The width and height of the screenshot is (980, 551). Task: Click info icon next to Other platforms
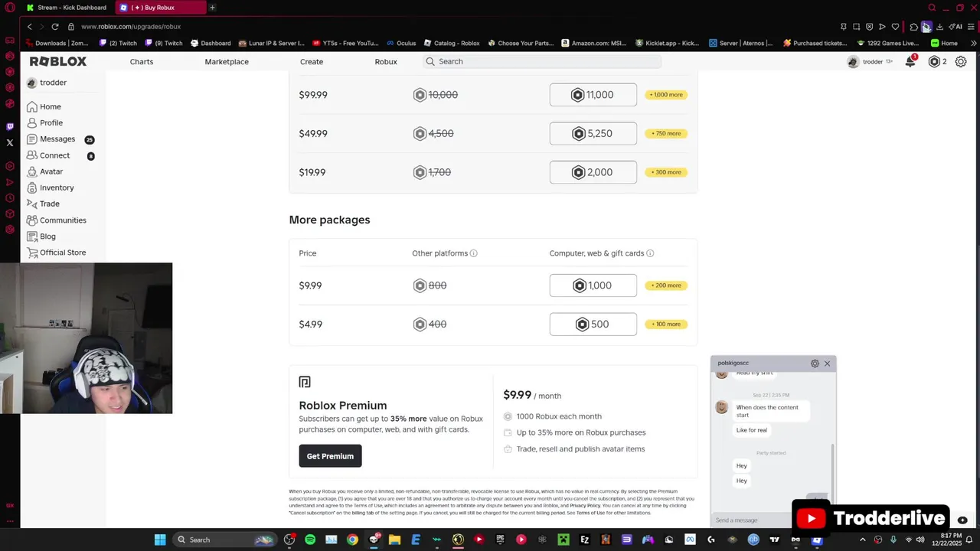pyautogui.click(x=473, y=253)
